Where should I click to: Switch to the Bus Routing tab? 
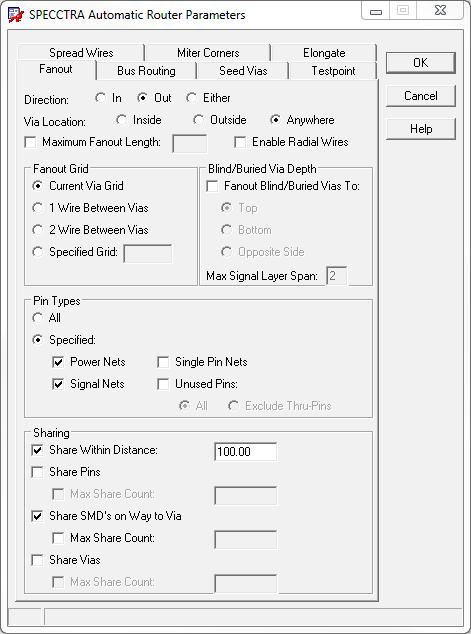pos(146,71)
